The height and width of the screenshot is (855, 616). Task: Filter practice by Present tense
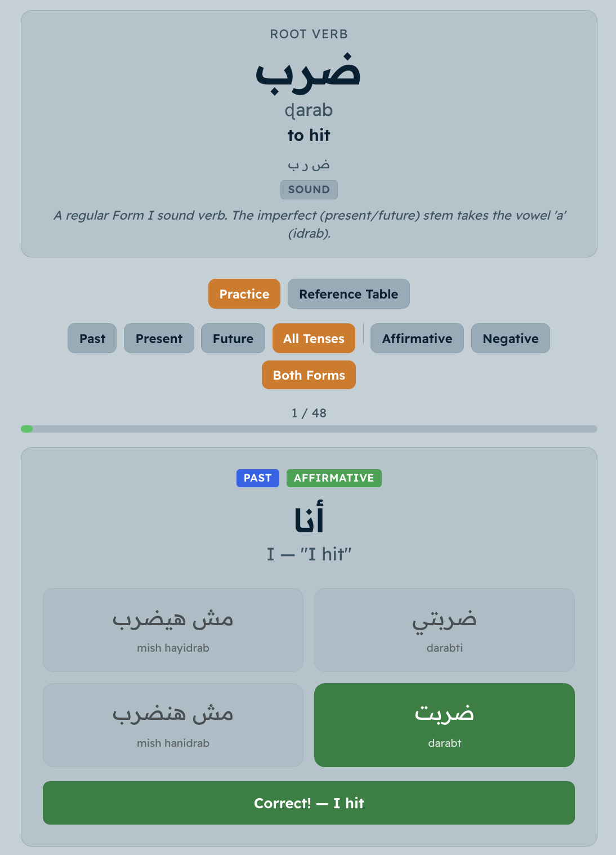point(158,338)
